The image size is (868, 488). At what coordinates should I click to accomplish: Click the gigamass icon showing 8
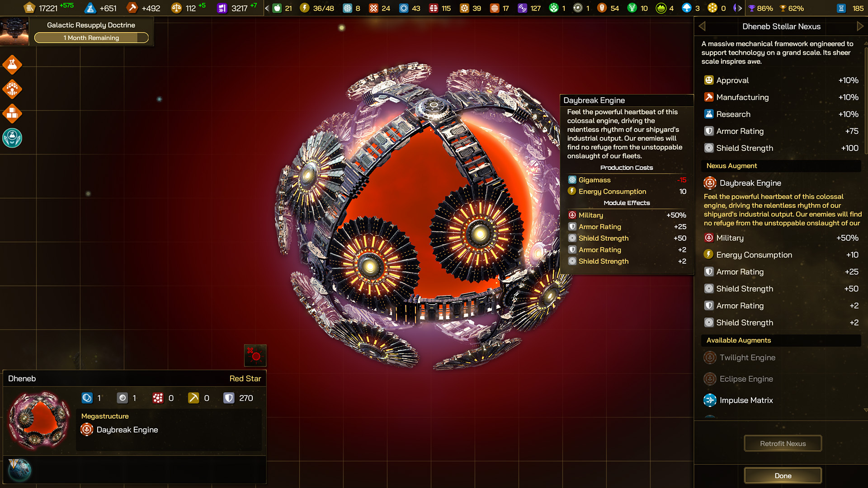coord(347,8)
